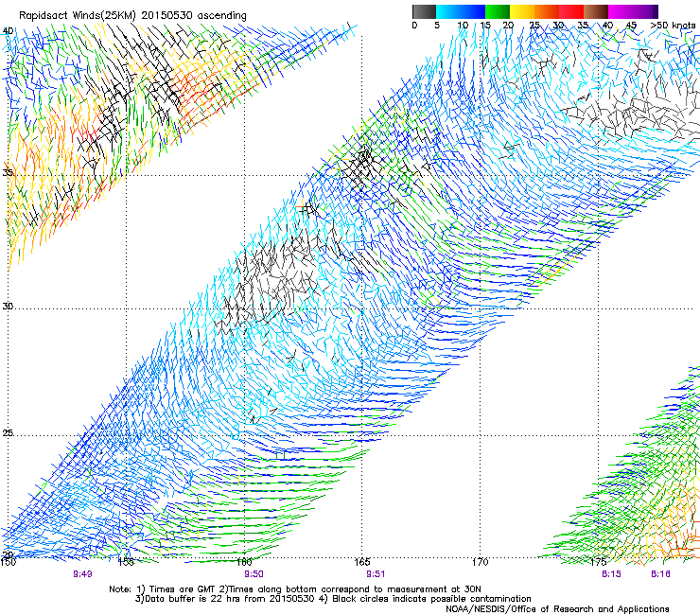Click the gray 0-5 knots color segment

(x=425, y=11)
